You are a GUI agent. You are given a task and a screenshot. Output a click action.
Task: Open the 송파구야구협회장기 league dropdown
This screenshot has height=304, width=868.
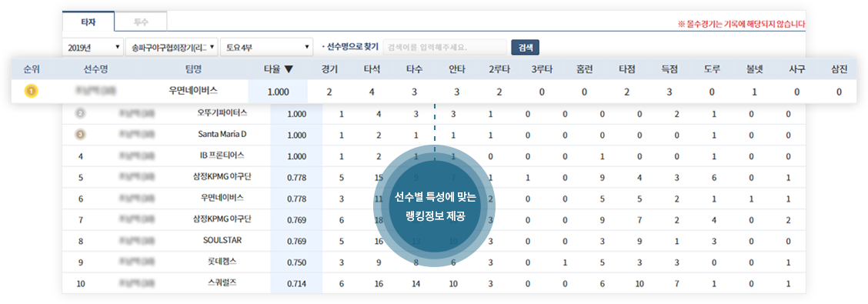point(172,47)
